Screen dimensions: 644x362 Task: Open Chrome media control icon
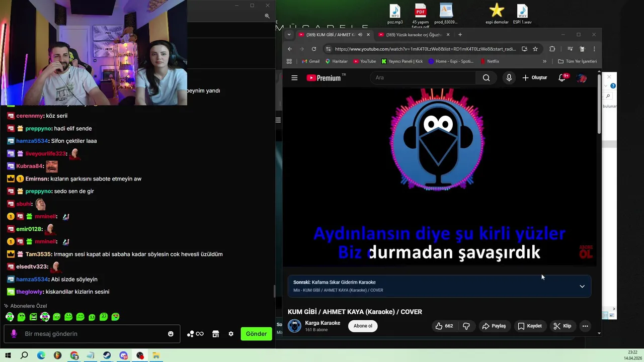pyautogui.click(x=570, y=49)
